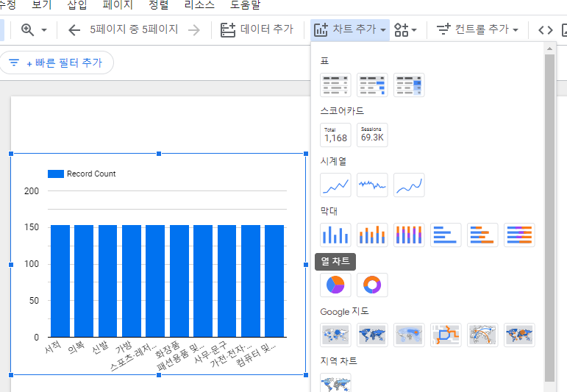Pick the sparkline chart
Viewport: 567px width, 392px height.
tap(372, 185)
